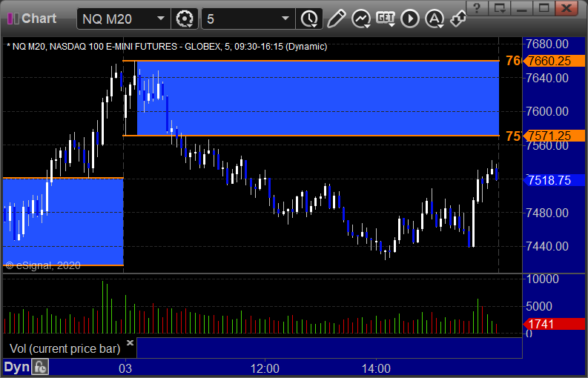Open the alerts circled-A icon
The width and height of the screenshot is (588, 378).
(x=435, y=19)
